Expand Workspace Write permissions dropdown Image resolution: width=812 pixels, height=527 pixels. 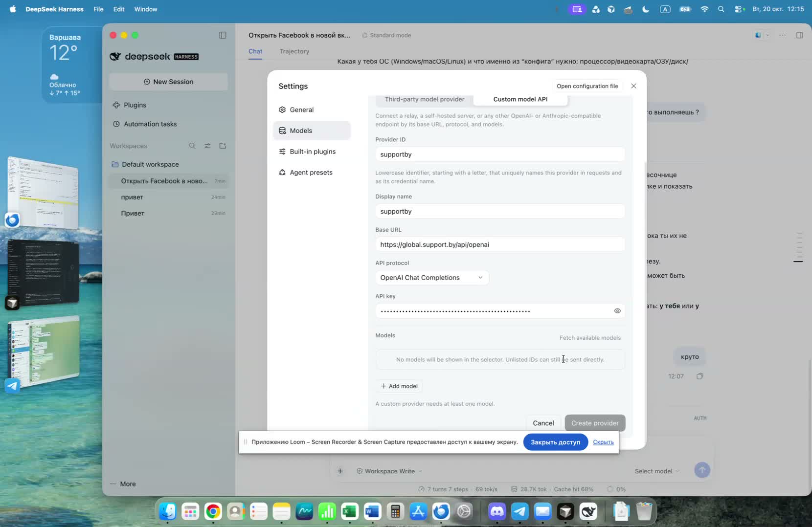click(x=389, y=471)
